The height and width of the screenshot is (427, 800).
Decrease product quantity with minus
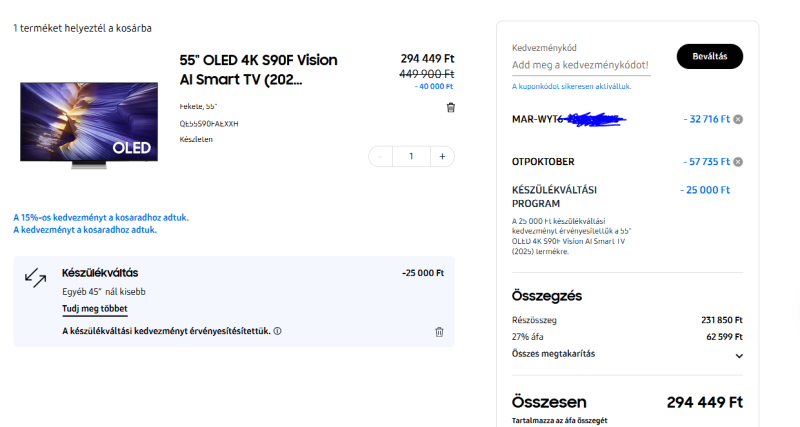pos(381,157)
